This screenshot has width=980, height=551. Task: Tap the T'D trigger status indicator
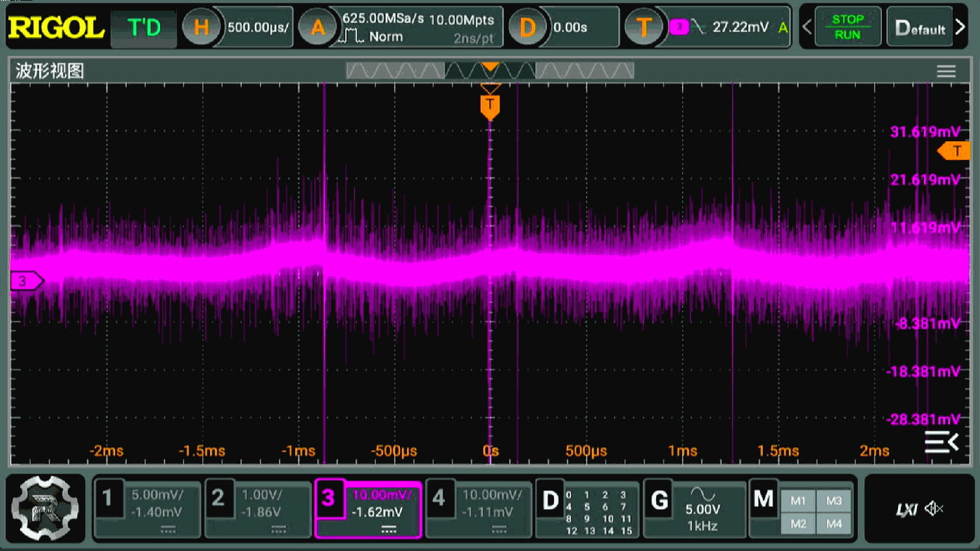tap(144, 27)
